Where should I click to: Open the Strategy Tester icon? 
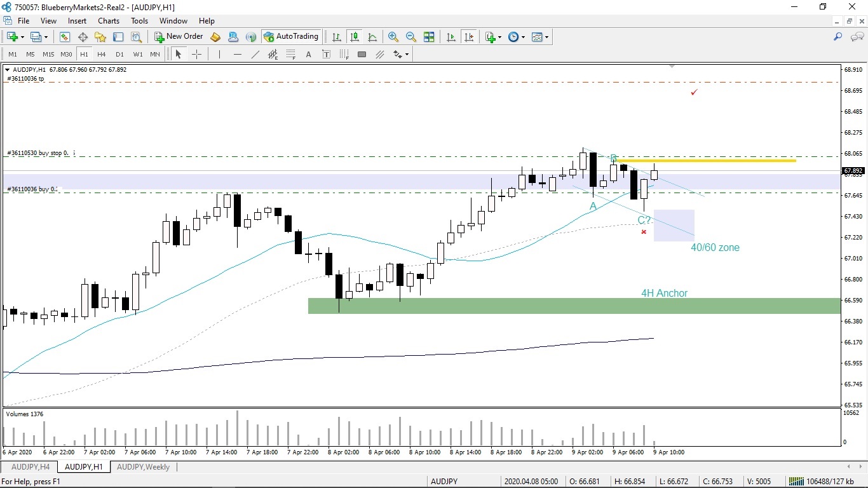(136, 37)
